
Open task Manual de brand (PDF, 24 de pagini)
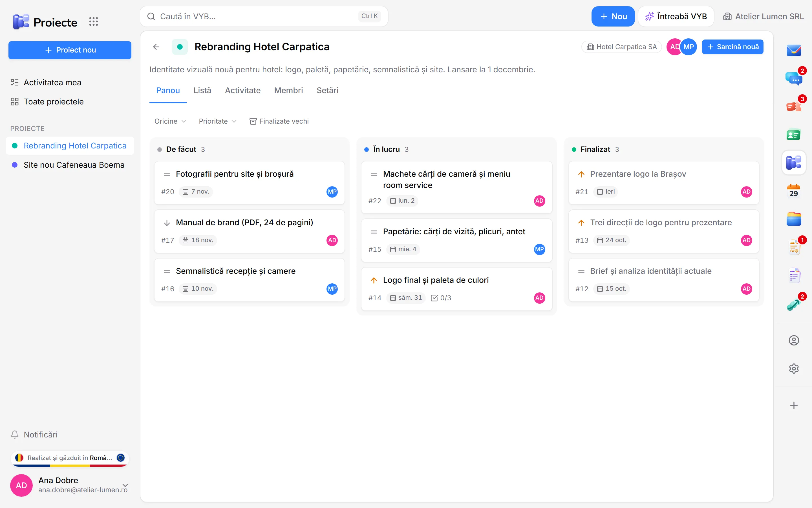point(249,231)
